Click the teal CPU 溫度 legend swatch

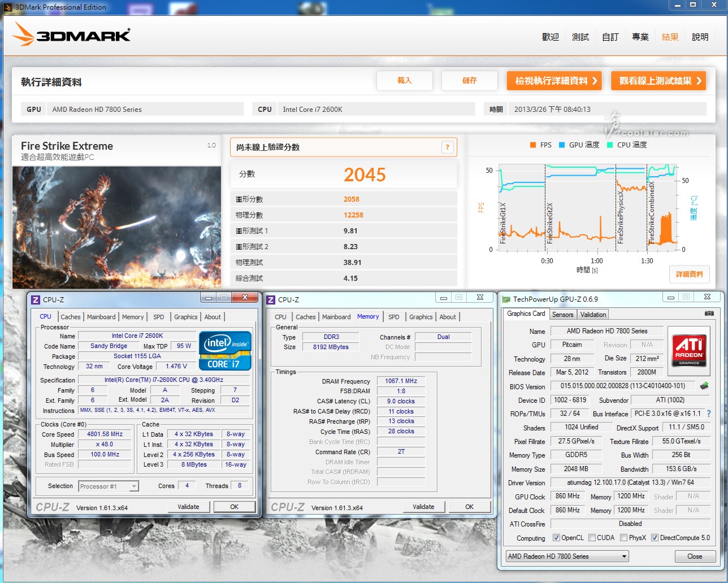[610, 145]
